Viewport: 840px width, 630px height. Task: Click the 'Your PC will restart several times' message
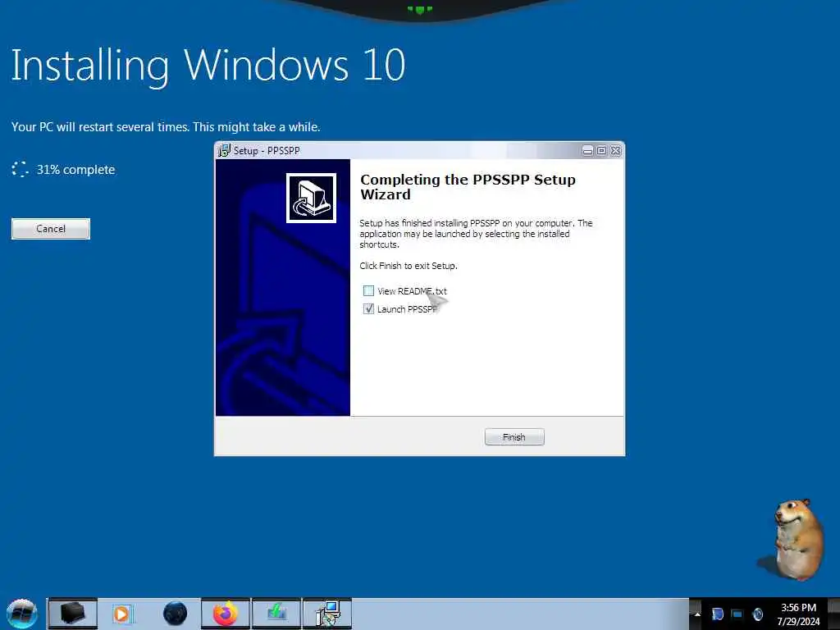(x=166, y=127)
